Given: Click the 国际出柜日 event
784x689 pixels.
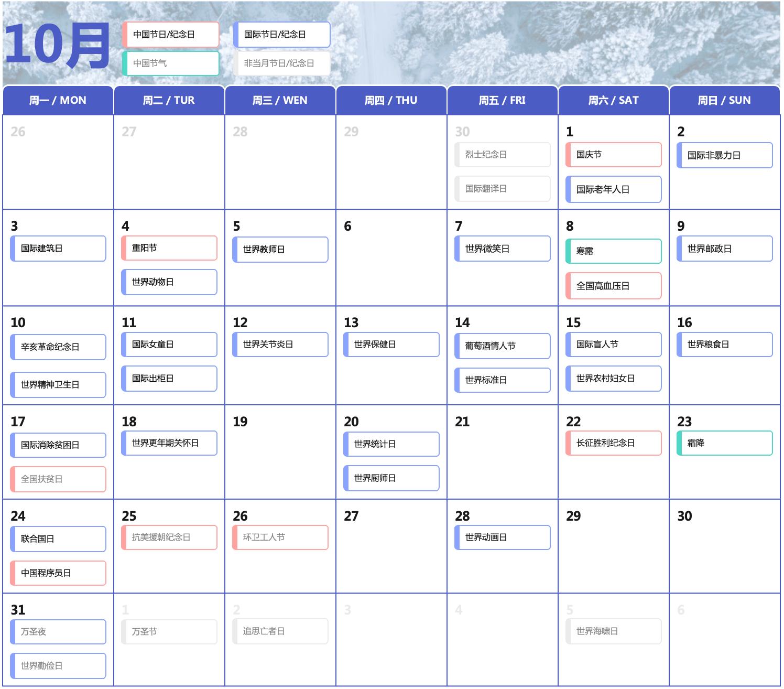Looking at the screenshot, I should (x=169, y=379).
